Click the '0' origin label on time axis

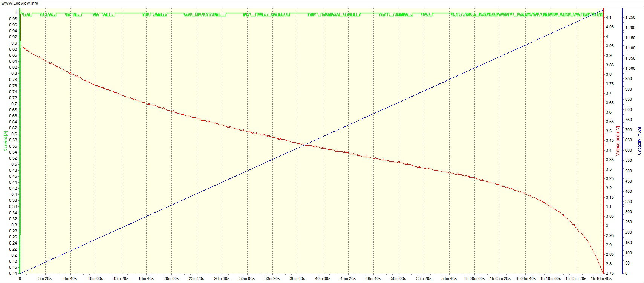point(20,278)
